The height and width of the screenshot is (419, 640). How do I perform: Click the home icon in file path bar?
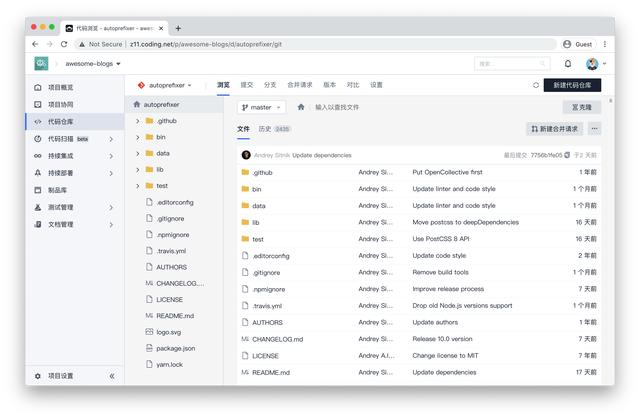coord(301,107)
